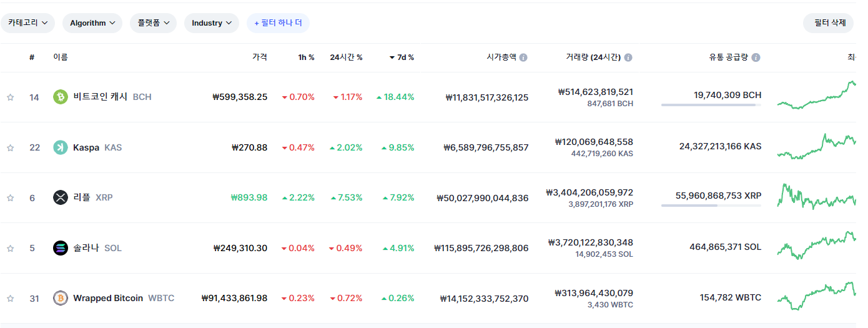Click the Wrapped Bitcoin coin logo

click(61, 298)
